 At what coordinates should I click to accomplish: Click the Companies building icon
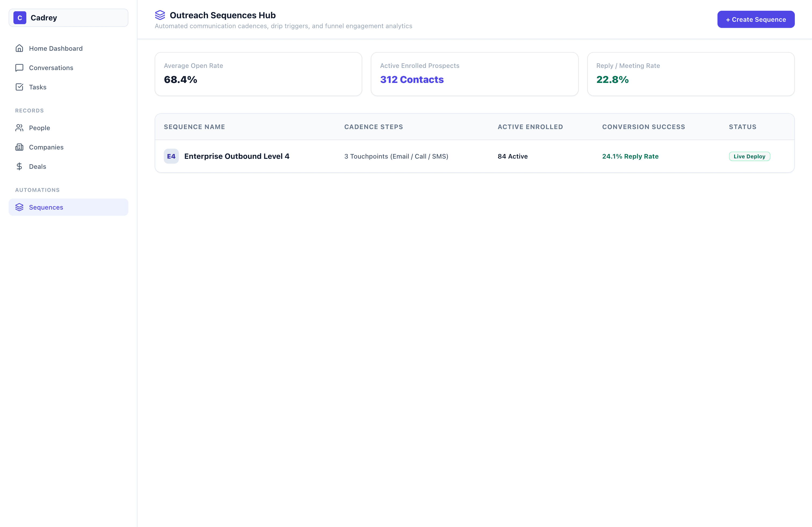(x=19, y=147)
